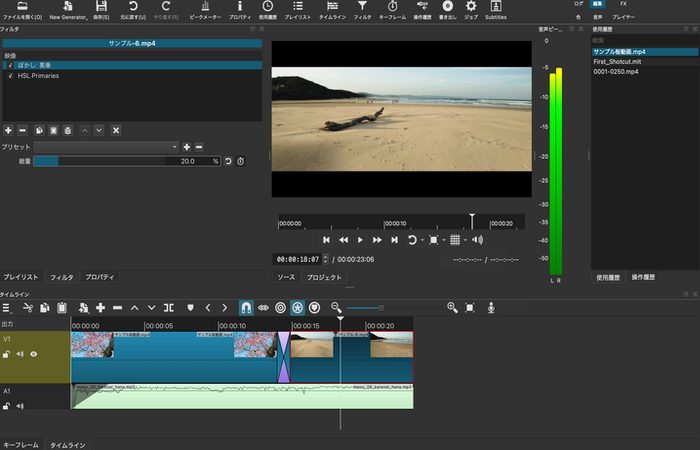Enable ripple edit icon in timeline toolbar
This screenshot has height=450, width=700.
point(280,307)
